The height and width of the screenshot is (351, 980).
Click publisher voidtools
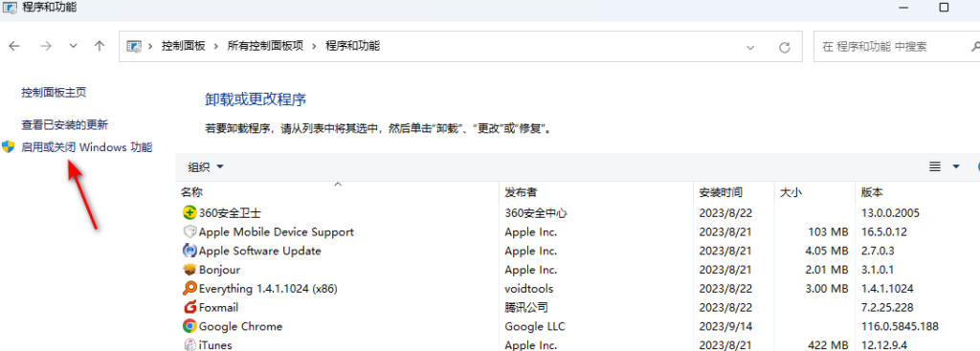[528, 289]
